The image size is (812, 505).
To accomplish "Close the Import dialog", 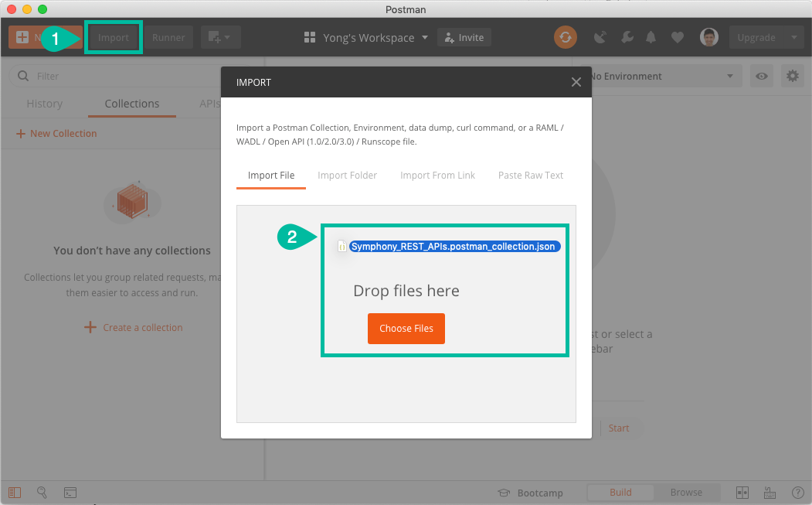I will [576, 82].
